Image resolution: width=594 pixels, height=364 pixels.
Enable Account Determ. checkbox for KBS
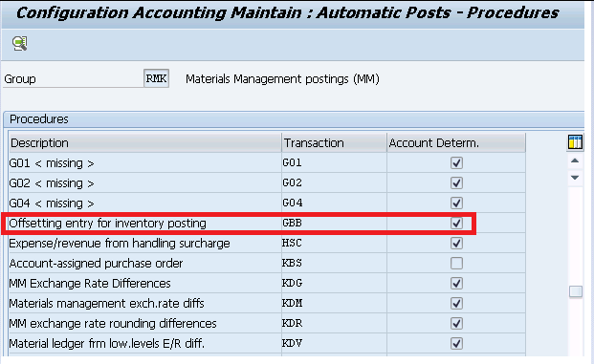point(456,263)
